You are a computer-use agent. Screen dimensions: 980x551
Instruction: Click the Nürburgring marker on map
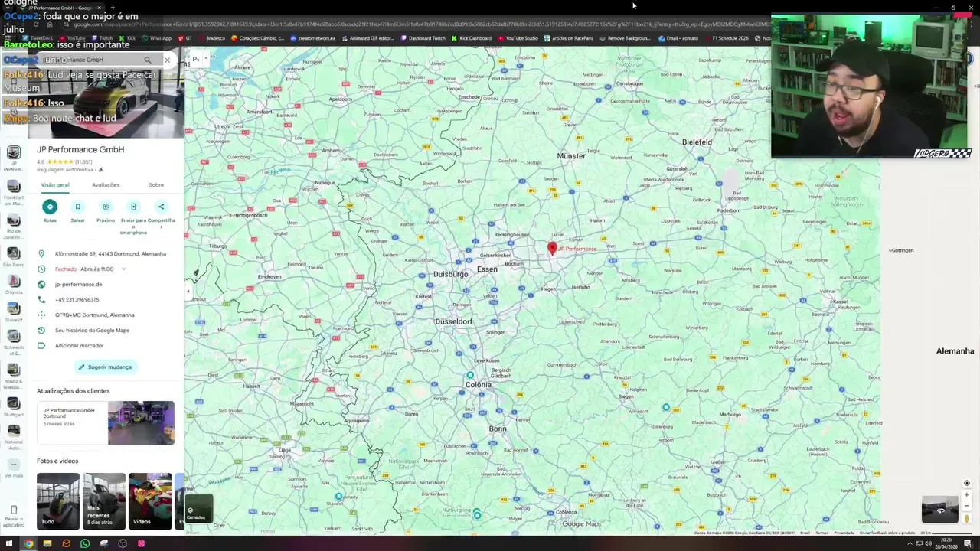[476, 515]
